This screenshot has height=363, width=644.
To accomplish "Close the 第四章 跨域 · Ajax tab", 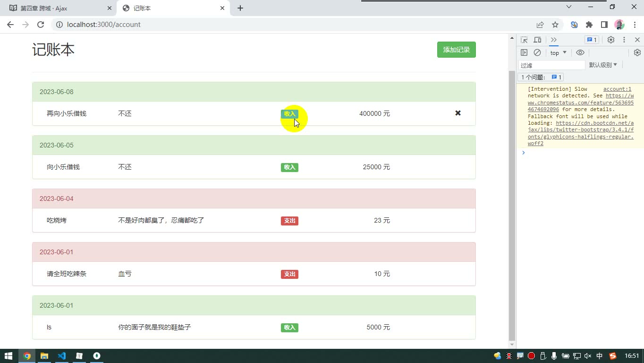I will pyautogui.click(x=110, y=8).
